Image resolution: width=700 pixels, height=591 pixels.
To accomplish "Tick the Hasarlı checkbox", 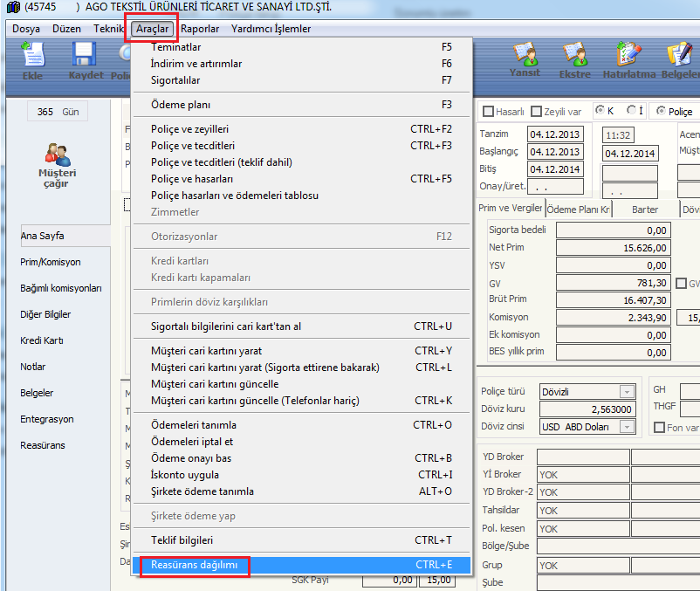I will [x=488, y=112].
